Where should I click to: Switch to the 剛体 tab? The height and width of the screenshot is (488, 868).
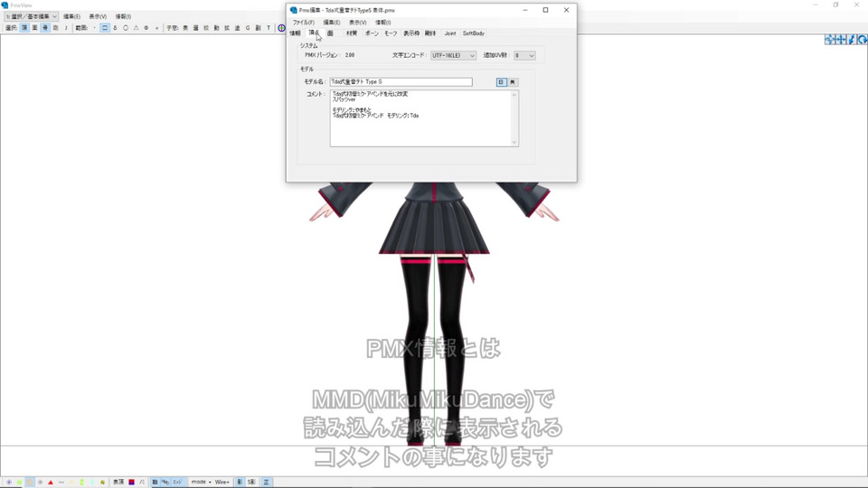pos(430,33)
